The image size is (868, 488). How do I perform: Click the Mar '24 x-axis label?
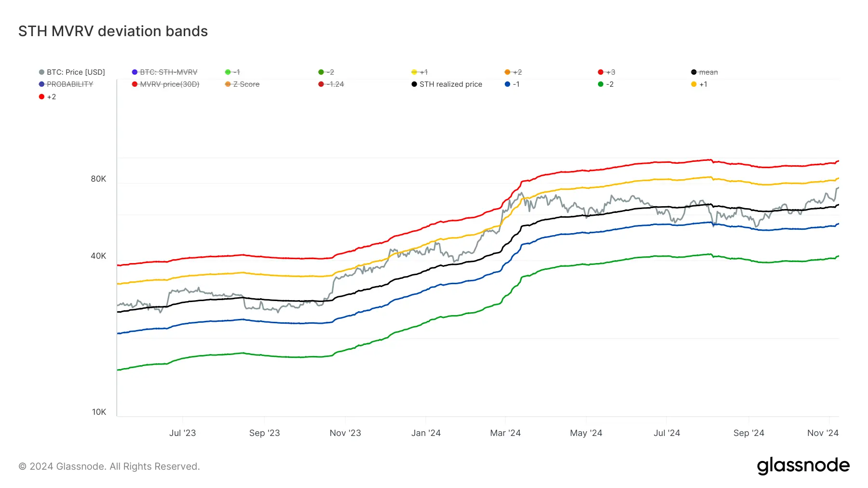[505, 433]
